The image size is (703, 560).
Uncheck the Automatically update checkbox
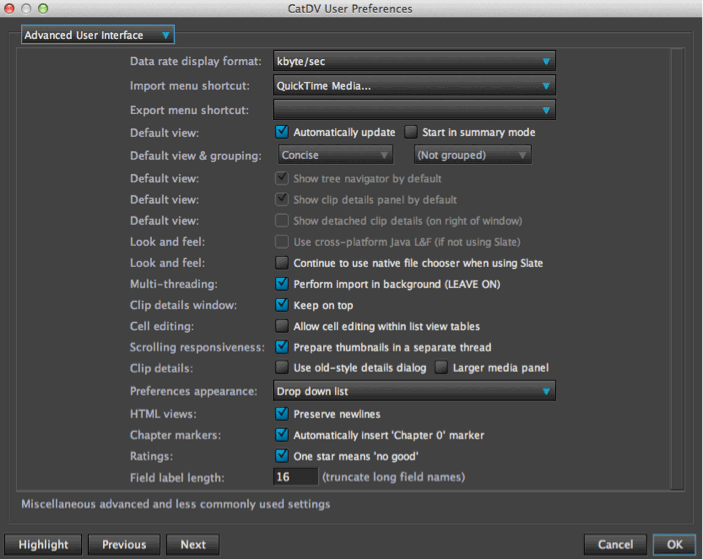pyautogui.click(x=282, y=132)
